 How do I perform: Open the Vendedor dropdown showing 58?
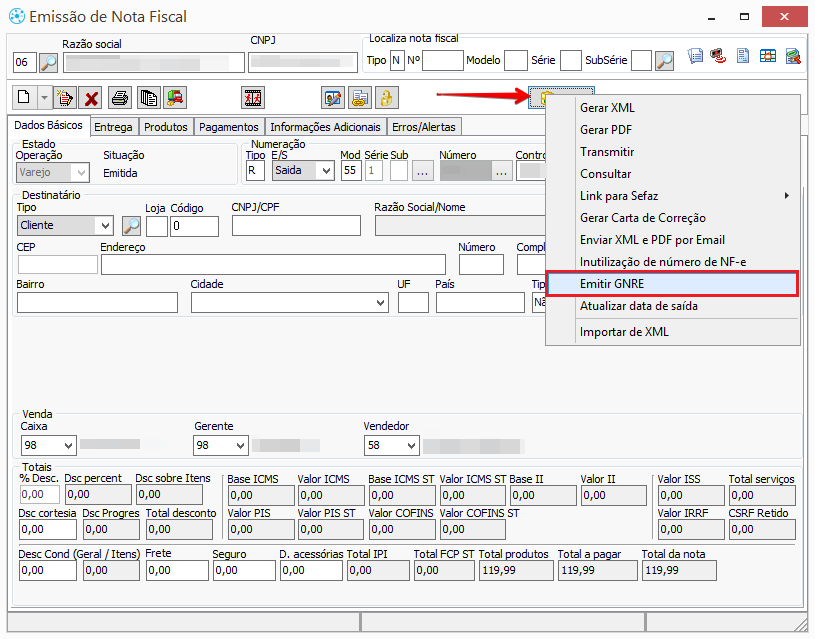[409, 445]
